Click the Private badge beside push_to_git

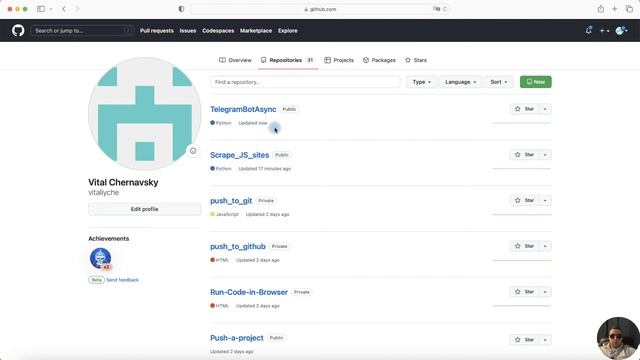point(266,201)
